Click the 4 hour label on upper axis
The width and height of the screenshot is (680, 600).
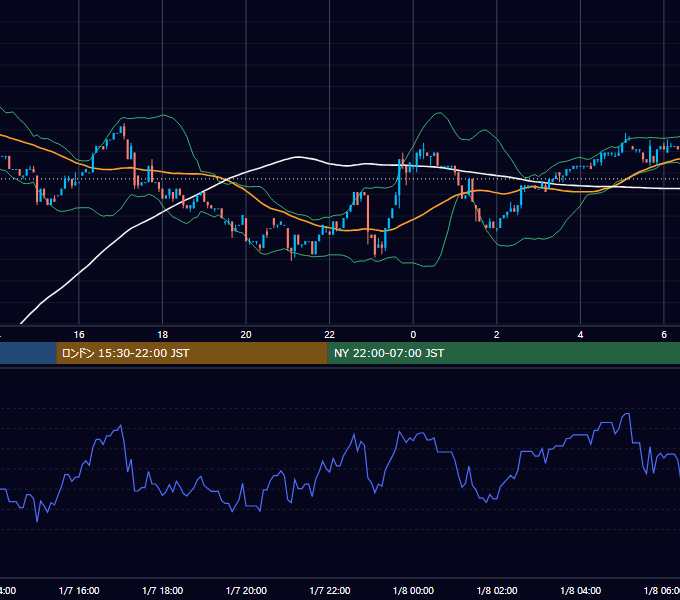[580, 335]
